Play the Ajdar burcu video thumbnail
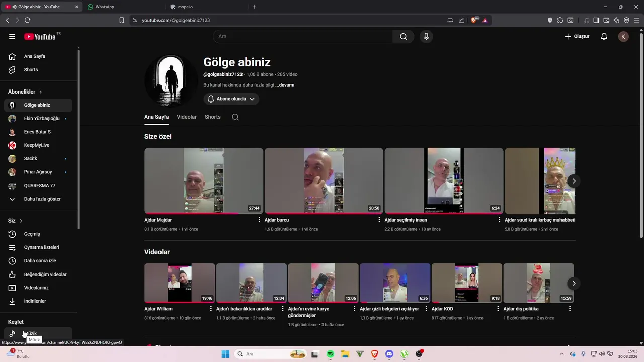 324,181
